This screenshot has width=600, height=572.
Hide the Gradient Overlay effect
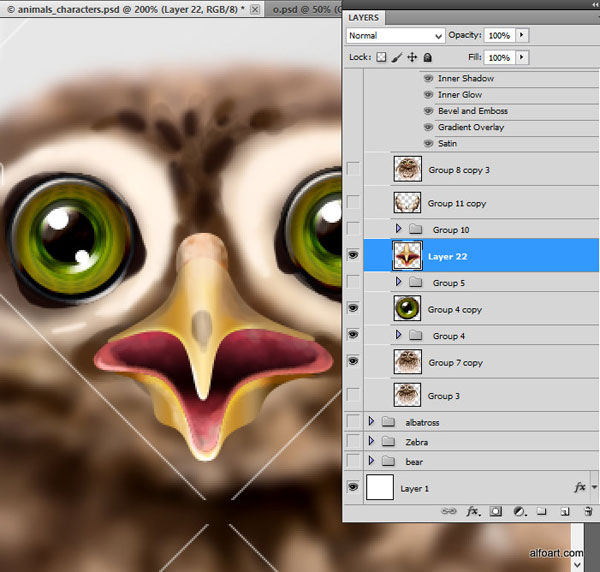point(429,127)
